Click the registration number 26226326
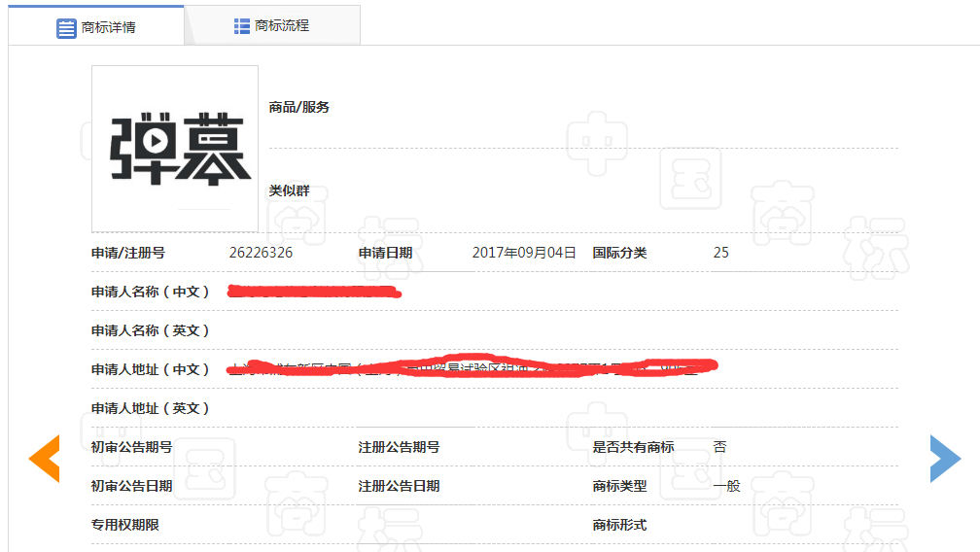 [x=261, y=253]
